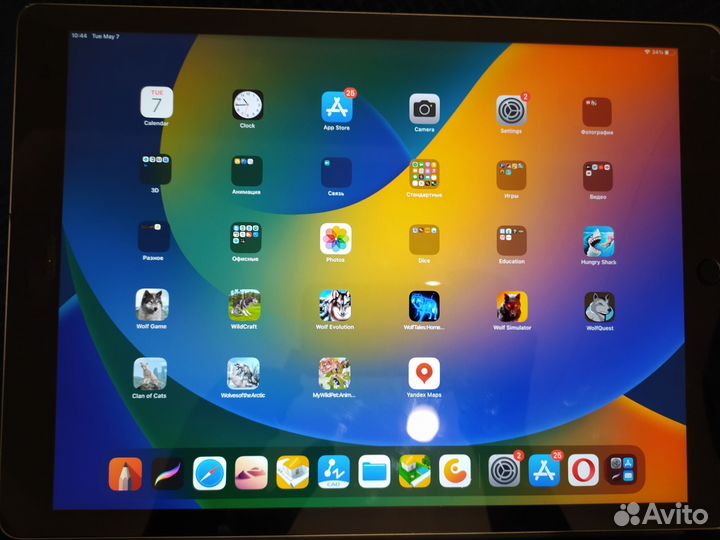Open the yellow house floor-plan app in dock
The height and width of the screenshot is (540, 720).
point(292,472)
